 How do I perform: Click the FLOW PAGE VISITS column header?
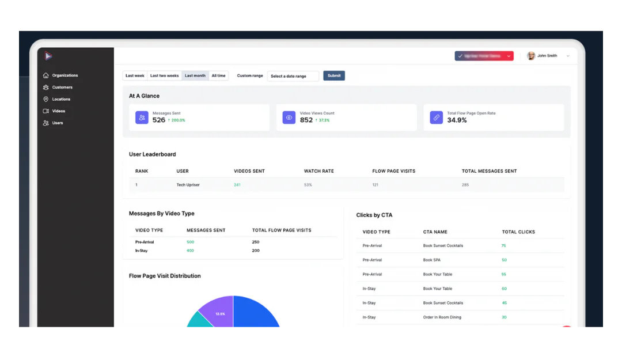pos(393,171)
